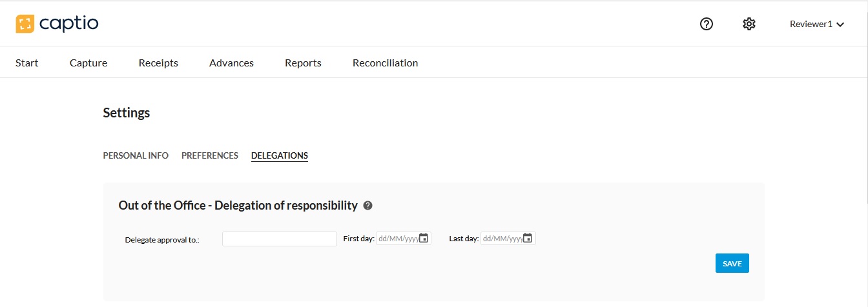Open the help question mark icon in header

707,25
